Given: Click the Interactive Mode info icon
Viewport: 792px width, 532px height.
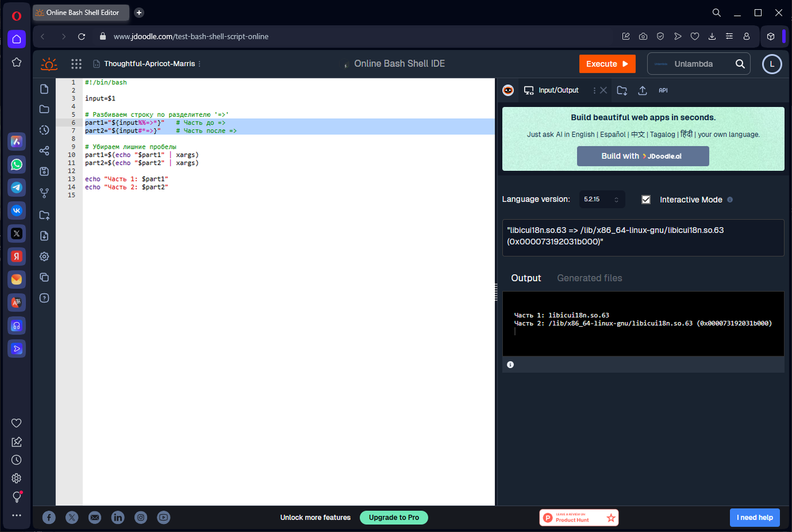Looking at the screenshot, I should (x=730, y=199).
